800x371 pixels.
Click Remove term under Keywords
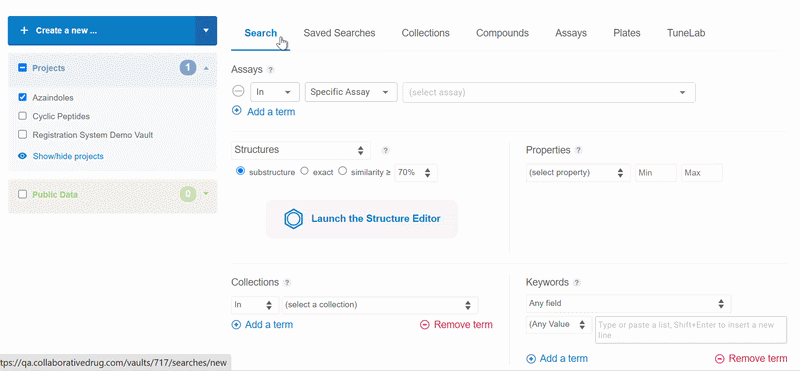pos(758,359)
